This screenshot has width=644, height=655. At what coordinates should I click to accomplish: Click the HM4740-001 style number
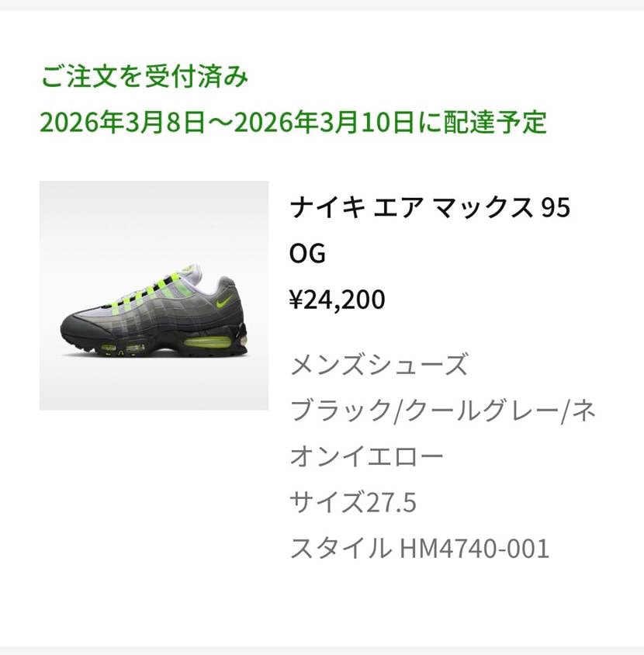(x=474, y=549)
